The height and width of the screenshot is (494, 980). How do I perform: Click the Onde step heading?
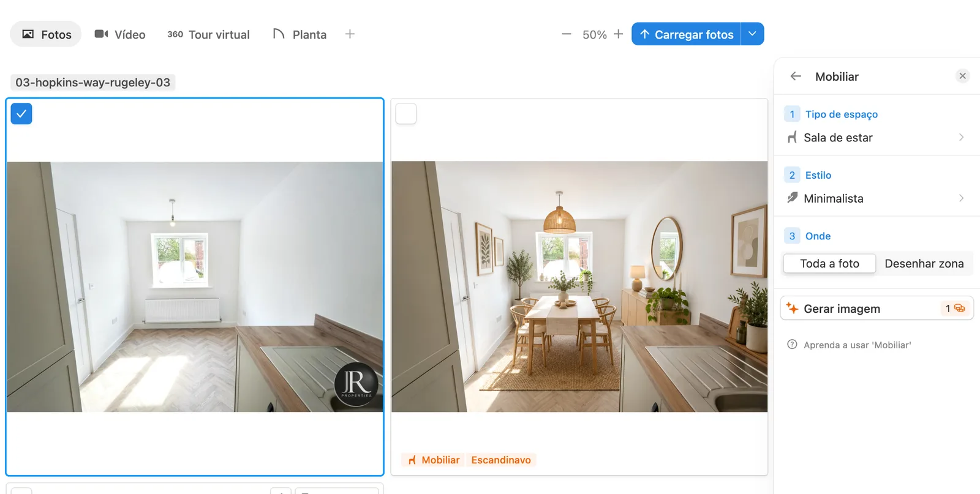tap(818, 236)
